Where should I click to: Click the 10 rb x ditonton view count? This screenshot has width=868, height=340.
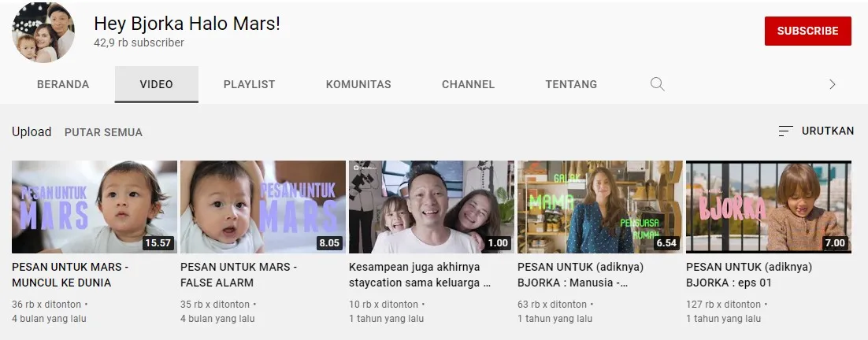click(384, 305)
